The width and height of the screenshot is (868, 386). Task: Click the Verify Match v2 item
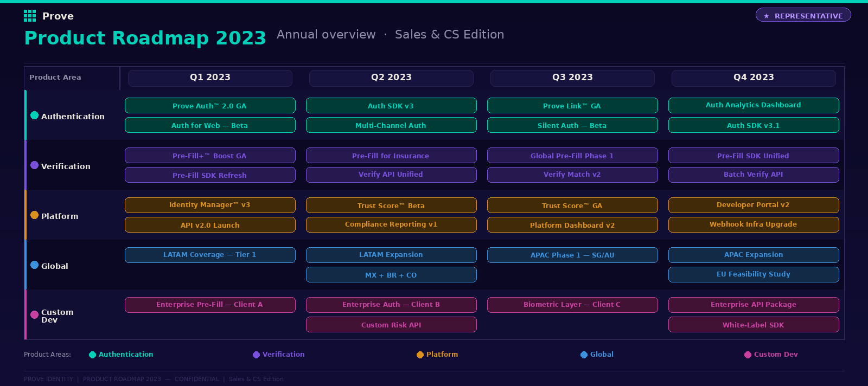tap(572, 175)
